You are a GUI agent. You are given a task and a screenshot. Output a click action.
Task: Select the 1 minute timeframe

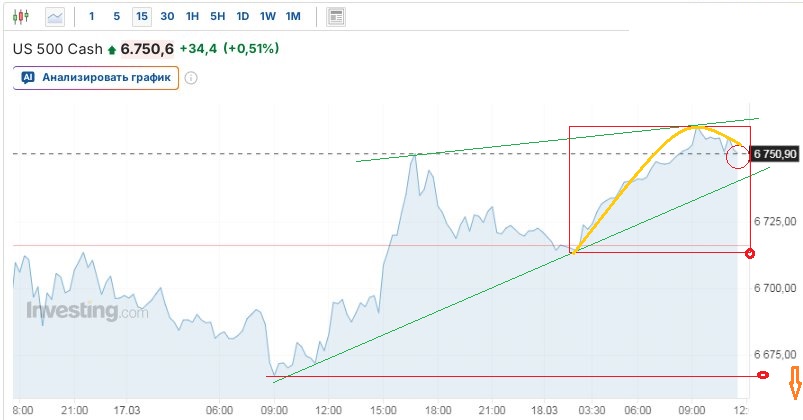92,16
